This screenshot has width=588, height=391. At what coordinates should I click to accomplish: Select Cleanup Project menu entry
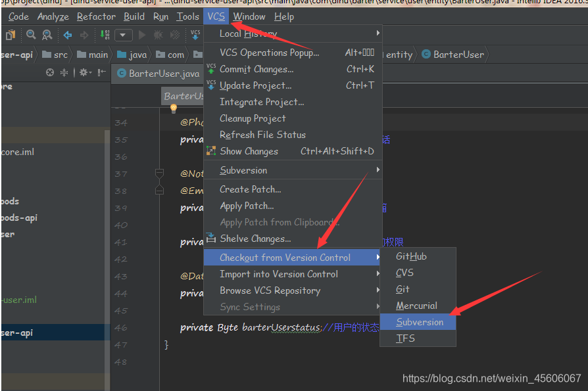click(x=293, y=118)
